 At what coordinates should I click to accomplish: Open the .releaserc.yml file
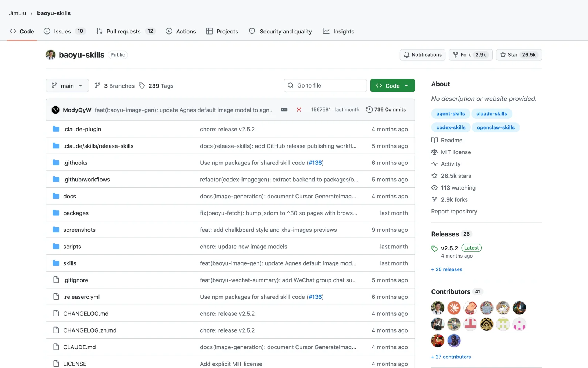pos(81,297)
